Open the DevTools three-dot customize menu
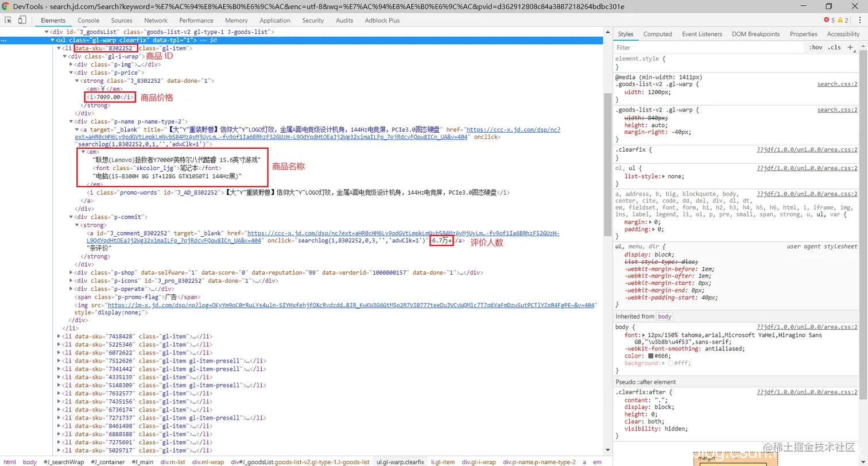Screen dimensions: 868x466 (861, 20)
